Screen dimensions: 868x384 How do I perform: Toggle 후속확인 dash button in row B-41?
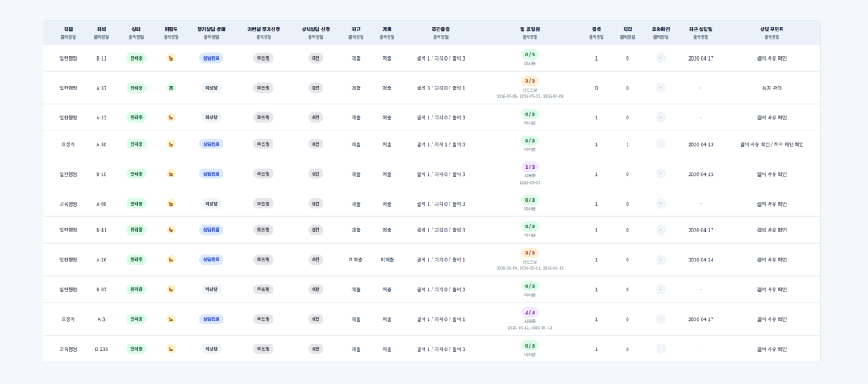point(661,230)
